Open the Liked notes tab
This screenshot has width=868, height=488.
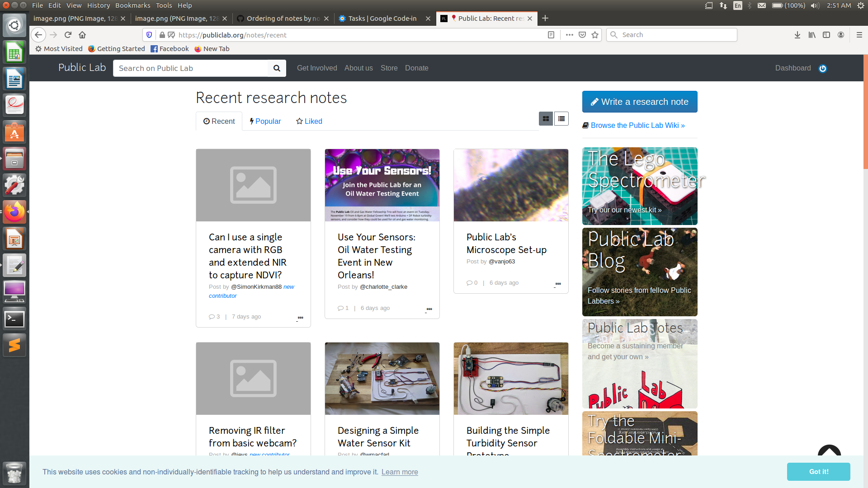[x=309, y=121]
